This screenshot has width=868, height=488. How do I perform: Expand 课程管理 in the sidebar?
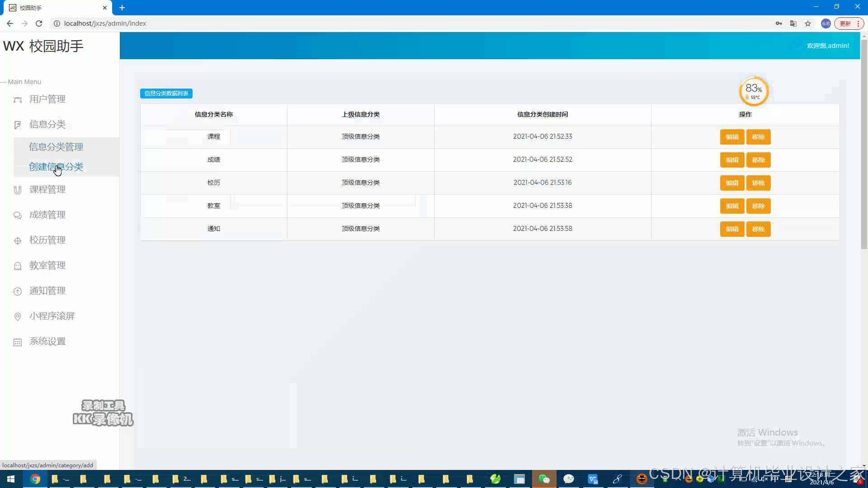[47, 190]
